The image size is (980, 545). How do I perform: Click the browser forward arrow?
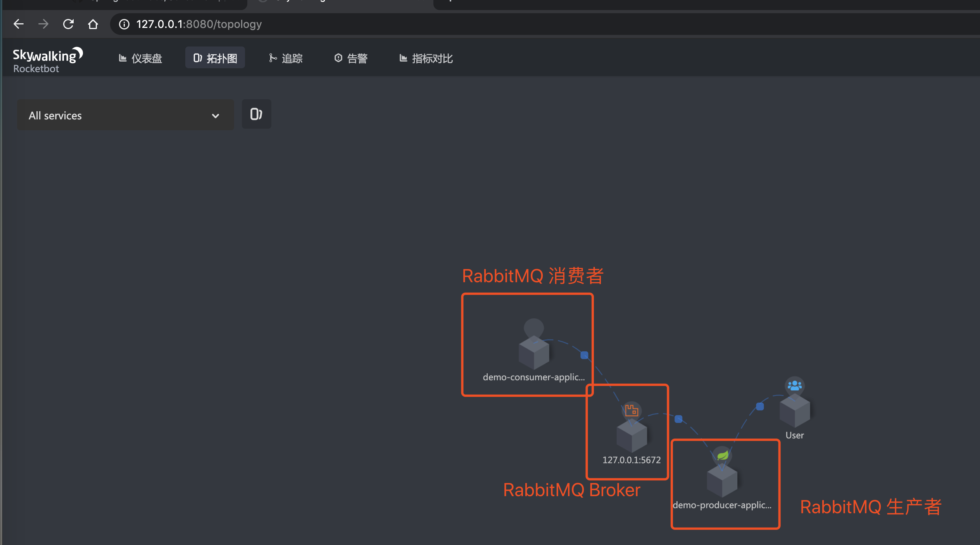(43, 24)
